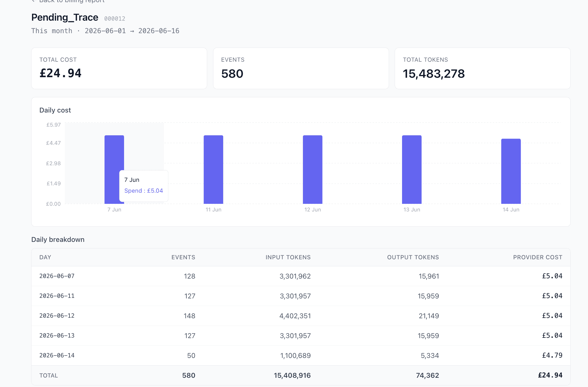
Task: Click the £5.97 y-axis label
Action: click(x=53, y=125)
